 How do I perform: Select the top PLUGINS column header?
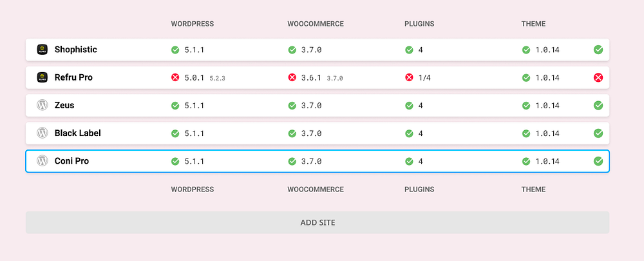[x=419, y=24]
